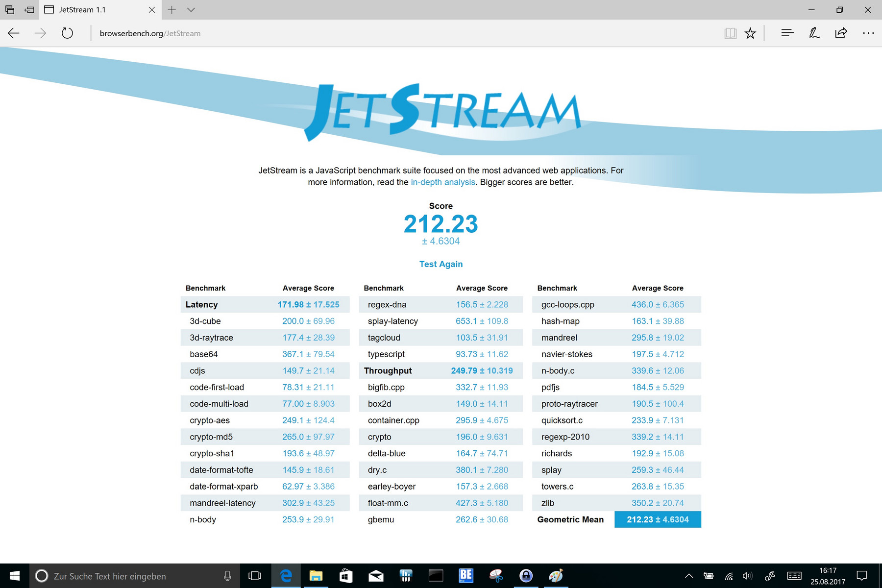Show hidden tray icons chevron

689,576
